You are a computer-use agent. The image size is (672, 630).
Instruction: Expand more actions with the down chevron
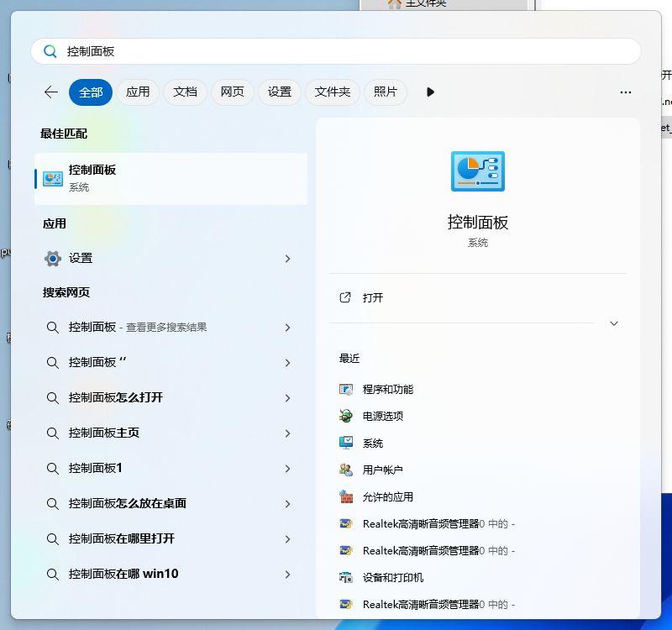[614, 323]
